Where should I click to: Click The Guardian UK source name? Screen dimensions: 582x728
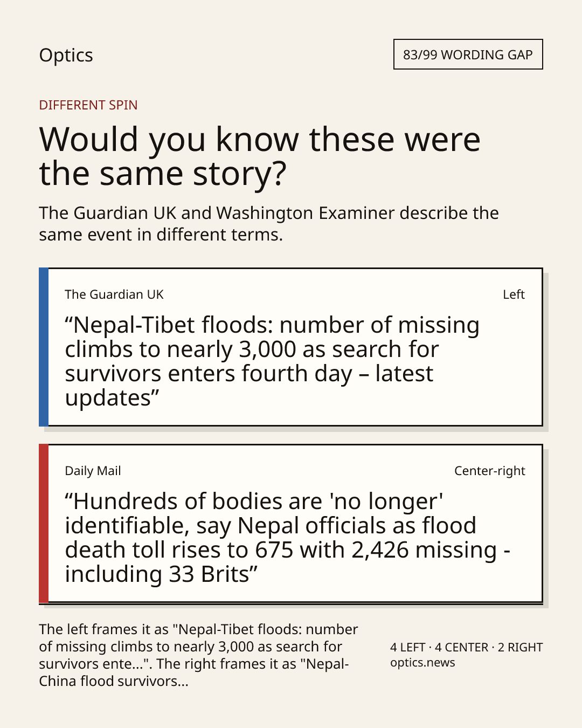point(114,294)
